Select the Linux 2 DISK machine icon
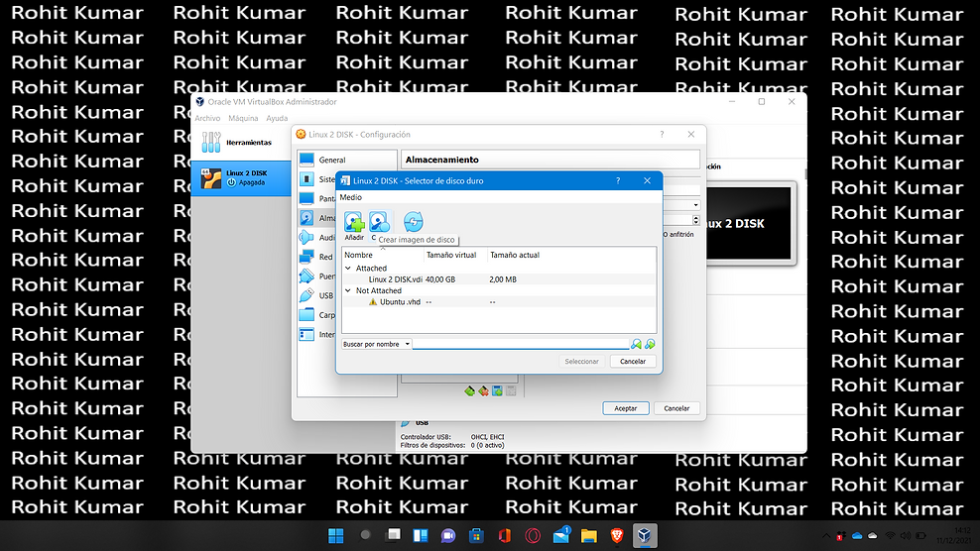 coord(211,178)
